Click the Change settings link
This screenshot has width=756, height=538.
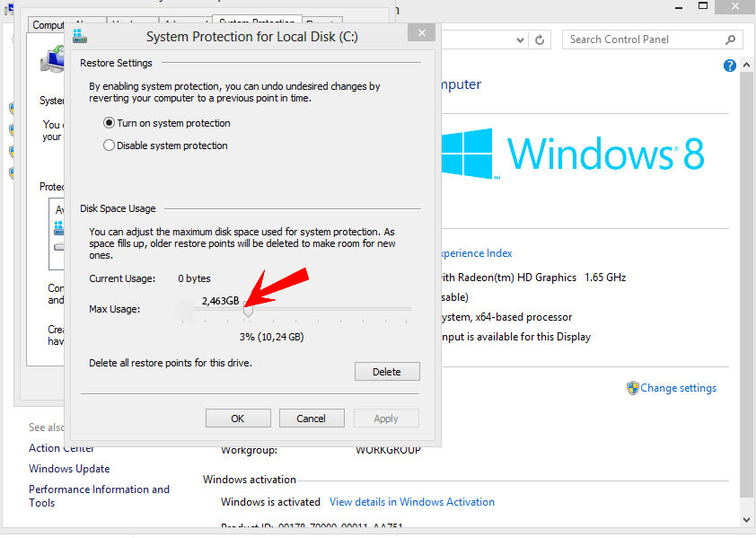click(678, 388)
